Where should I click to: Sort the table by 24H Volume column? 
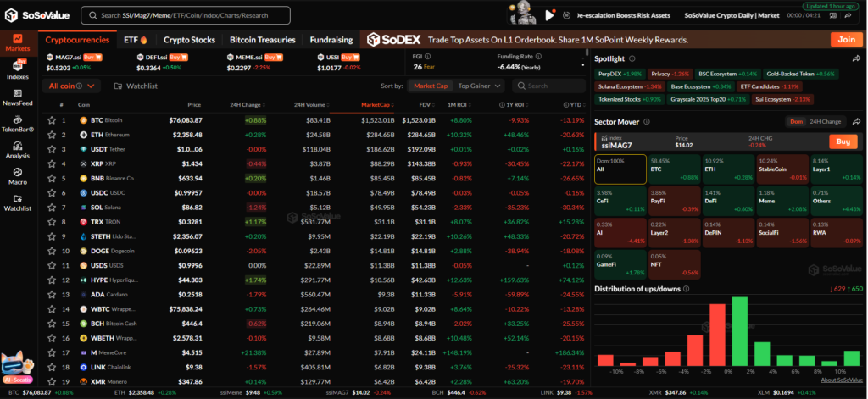[311, 105]
